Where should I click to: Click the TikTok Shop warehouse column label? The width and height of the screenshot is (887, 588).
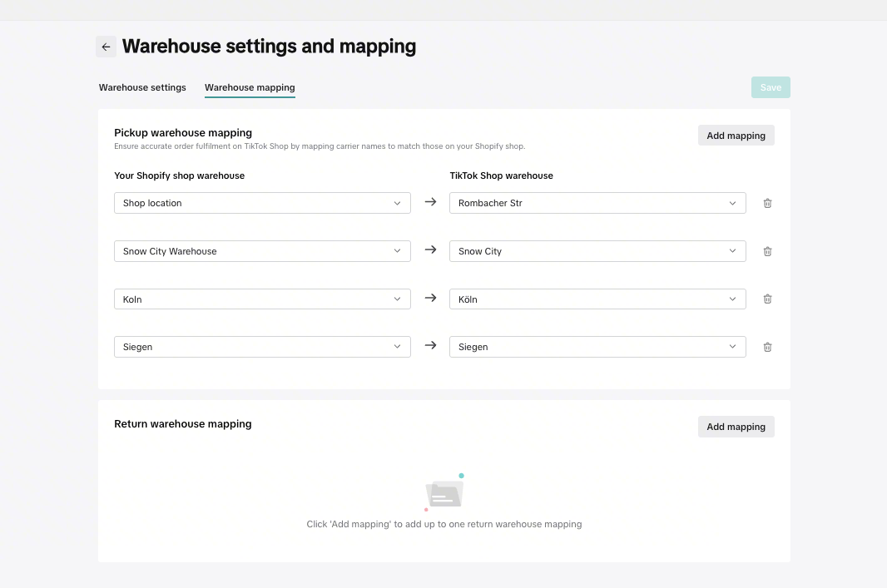pyautogui.click(x=501, y=175)
